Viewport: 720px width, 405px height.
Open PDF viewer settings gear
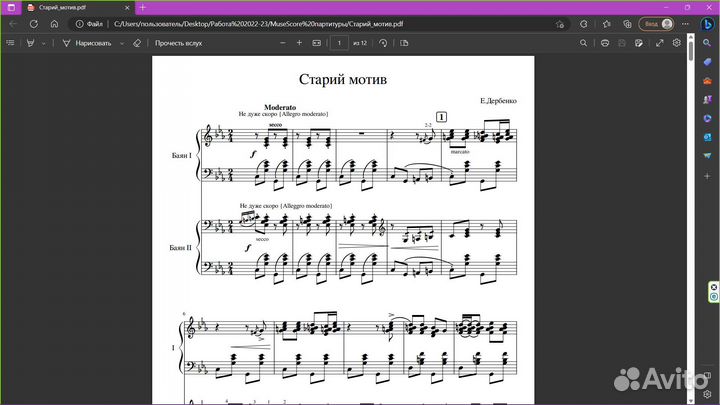(x=677, y=43)
